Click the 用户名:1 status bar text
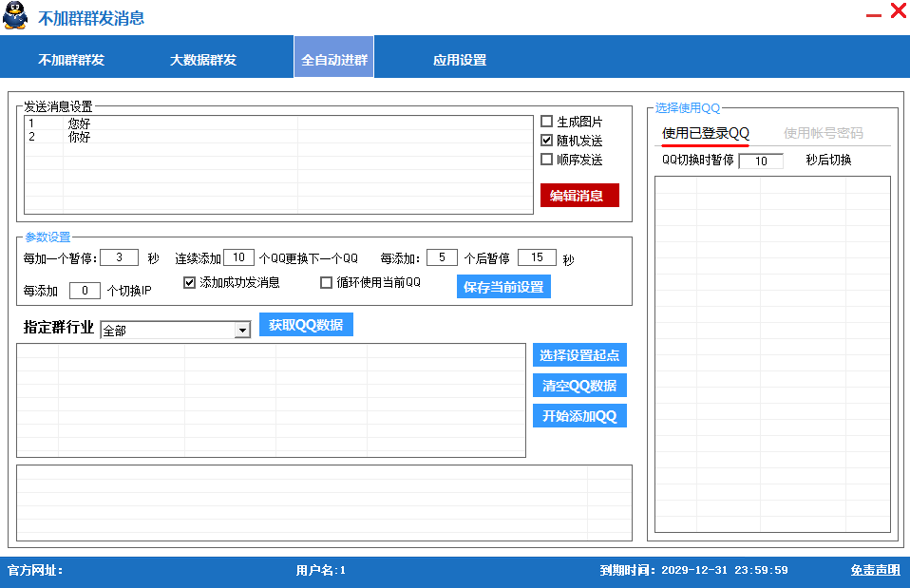Viewport: 910px width, 588px height. pyautogui.click(x=320, y=571)
